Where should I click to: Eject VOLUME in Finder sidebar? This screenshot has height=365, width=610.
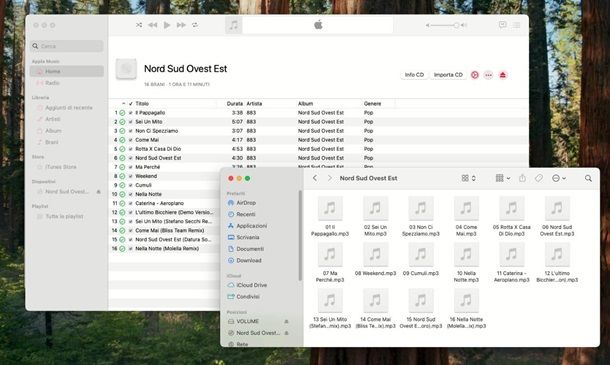[x=286, y=321]
